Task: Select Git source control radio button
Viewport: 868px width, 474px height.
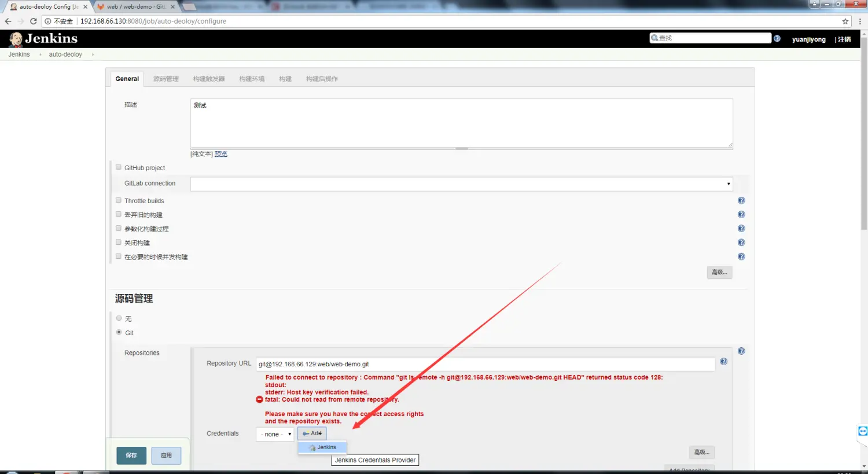Action: 119,332
